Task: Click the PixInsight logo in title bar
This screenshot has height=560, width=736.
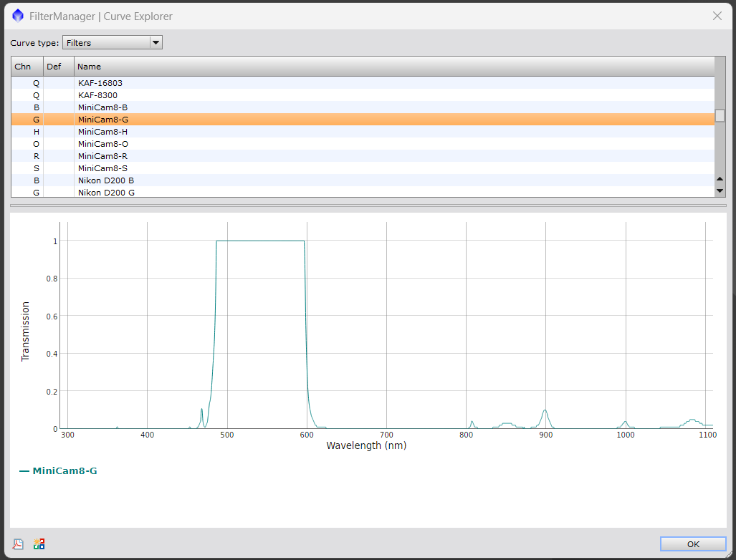Action: tap(18, 16)
